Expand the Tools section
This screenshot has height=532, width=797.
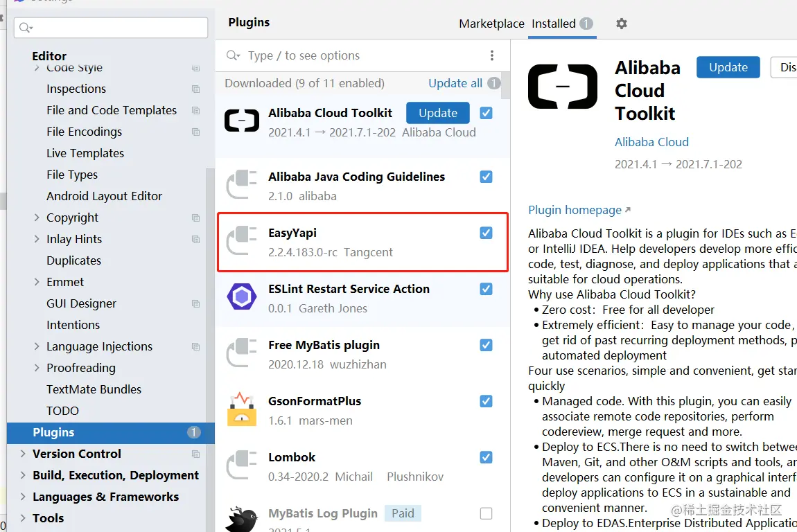23,518
